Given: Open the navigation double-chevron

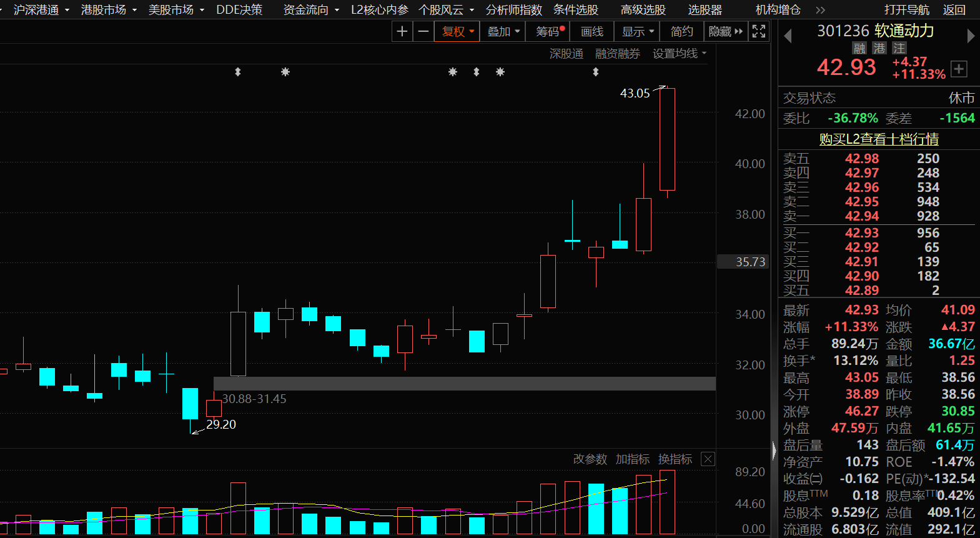Looking at the screenshot, I should pos(820,10).
